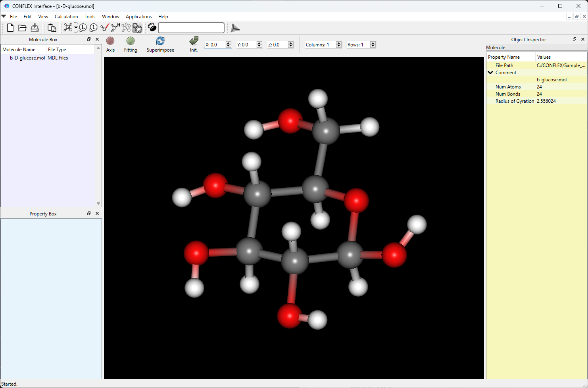This screenshot has height=388, width=588.
Task: Show atom numbers using the numbered-circle icon
Action: coord(93,28)
